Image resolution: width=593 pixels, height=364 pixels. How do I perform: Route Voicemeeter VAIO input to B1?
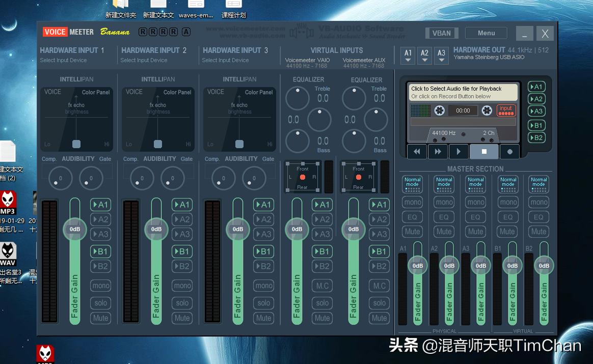(321, 251)
